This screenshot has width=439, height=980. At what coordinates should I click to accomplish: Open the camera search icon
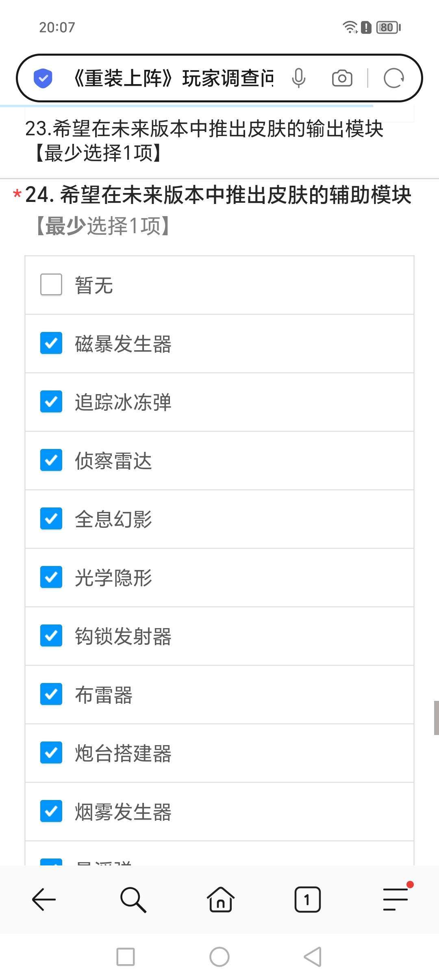click(342, 78)
